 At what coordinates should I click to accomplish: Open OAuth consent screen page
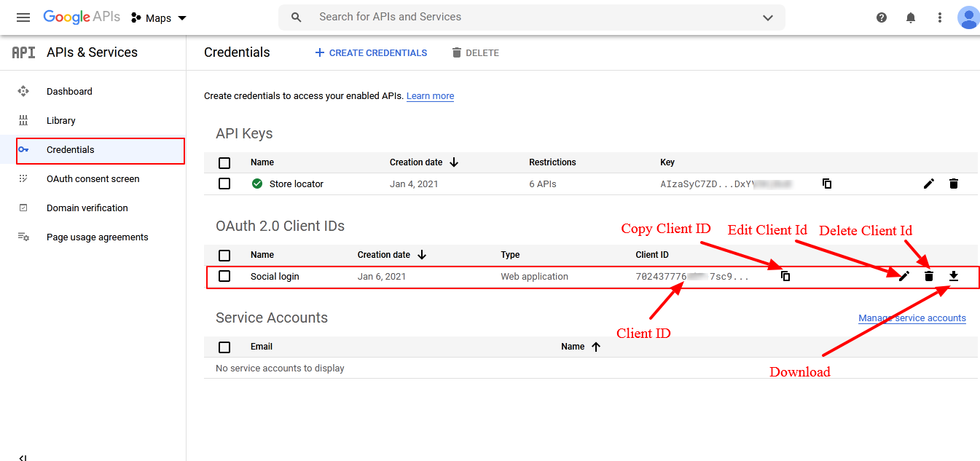tap(93, 179)
